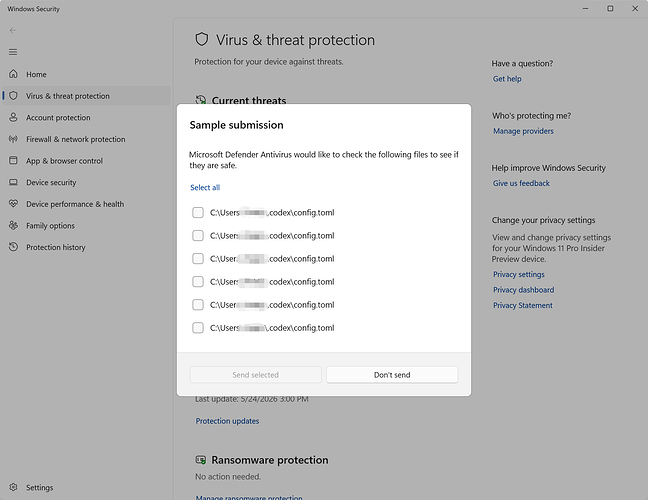The image size is (648, 500).
Task: Open Privacy settings link
Action: click(x=519, y=274)
